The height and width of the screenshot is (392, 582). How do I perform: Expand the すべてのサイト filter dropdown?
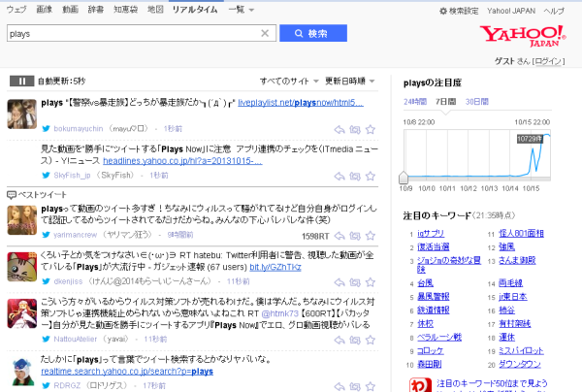point(289,81)
